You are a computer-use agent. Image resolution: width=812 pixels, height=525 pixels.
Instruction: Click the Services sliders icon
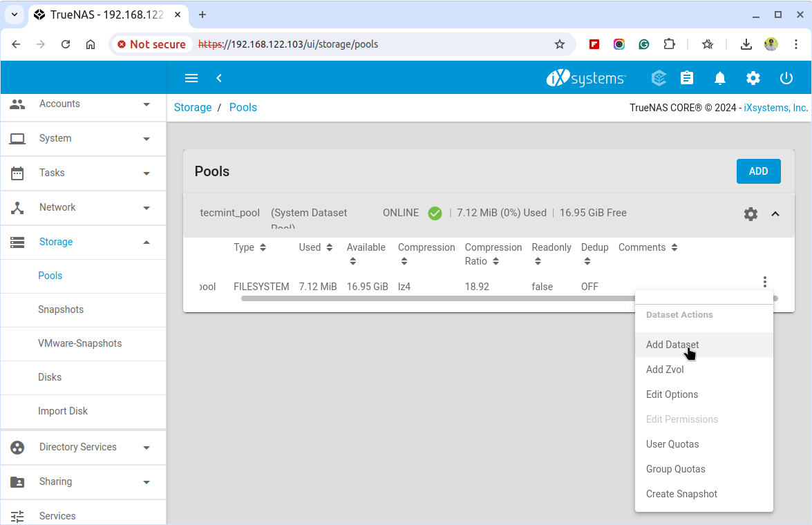coord(17,516)
